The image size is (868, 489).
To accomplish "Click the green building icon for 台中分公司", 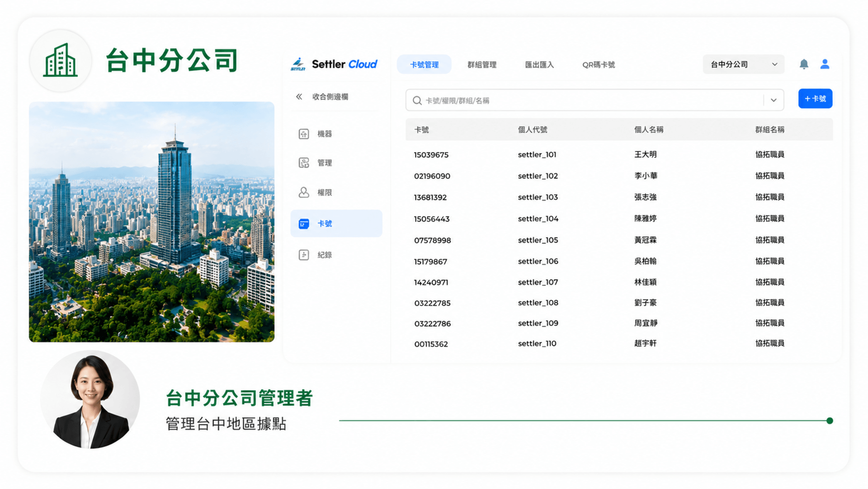I will pyautogui.click(x=61, y=61).
